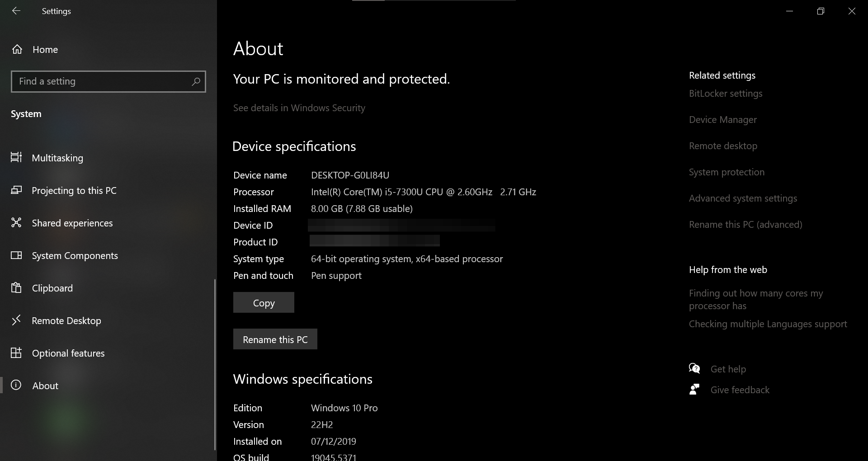Click the Clipboard icon in sidebar
Image resolution: width=868 pixels, height=461 pixels.
coord(16,288)
